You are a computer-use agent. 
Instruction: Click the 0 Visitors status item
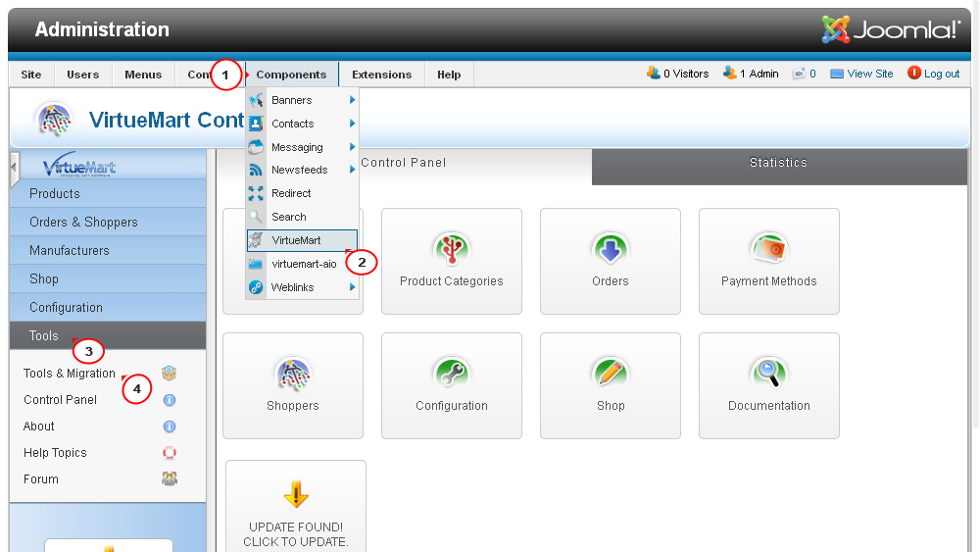click(677, 74)
